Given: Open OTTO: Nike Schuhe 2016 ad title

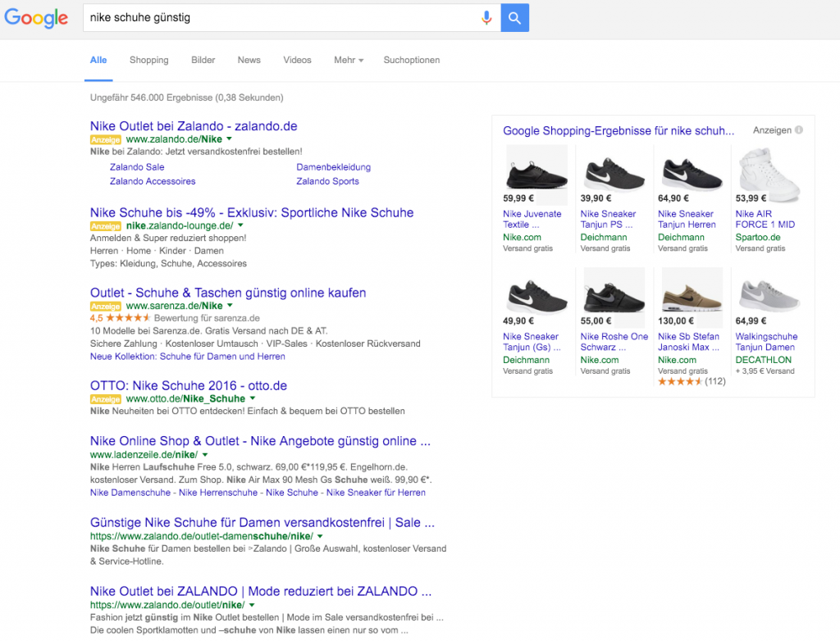Looking at the screenshot, I should [x=189, y=385].
